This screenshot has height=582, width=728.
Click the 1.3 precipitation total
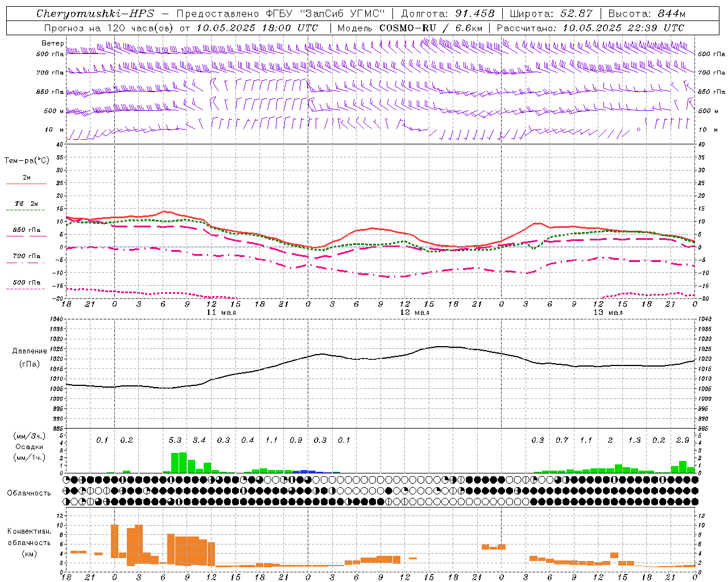634,440
